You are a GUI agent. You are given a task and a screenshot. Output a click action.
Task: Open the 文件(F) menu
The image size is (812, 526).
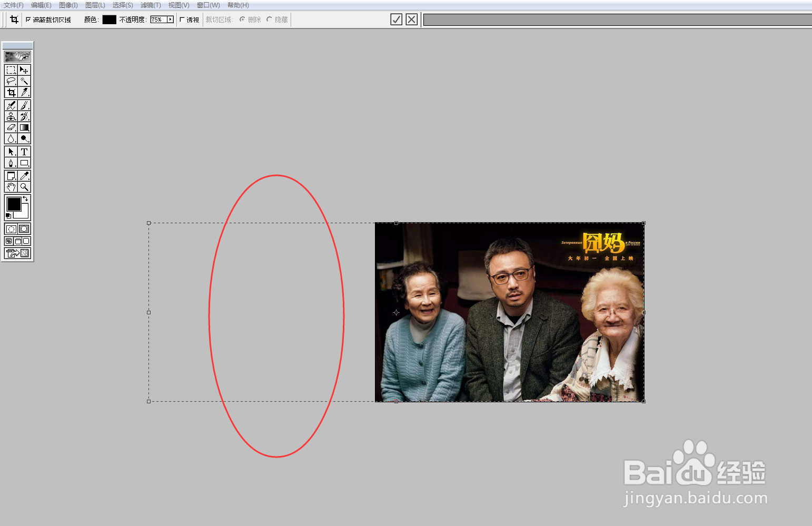[x=14, y=5]
